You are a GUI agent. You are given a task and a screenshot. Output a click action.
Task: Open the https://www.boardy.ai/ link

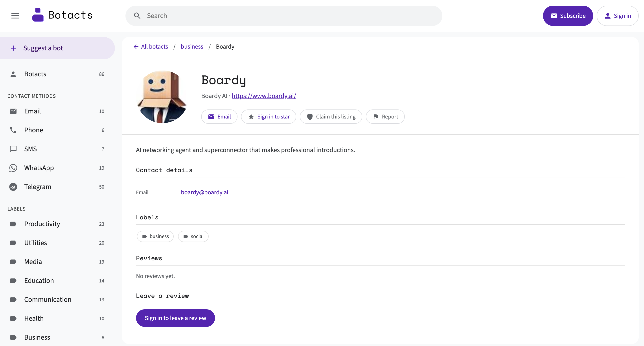tap(264, 96)
